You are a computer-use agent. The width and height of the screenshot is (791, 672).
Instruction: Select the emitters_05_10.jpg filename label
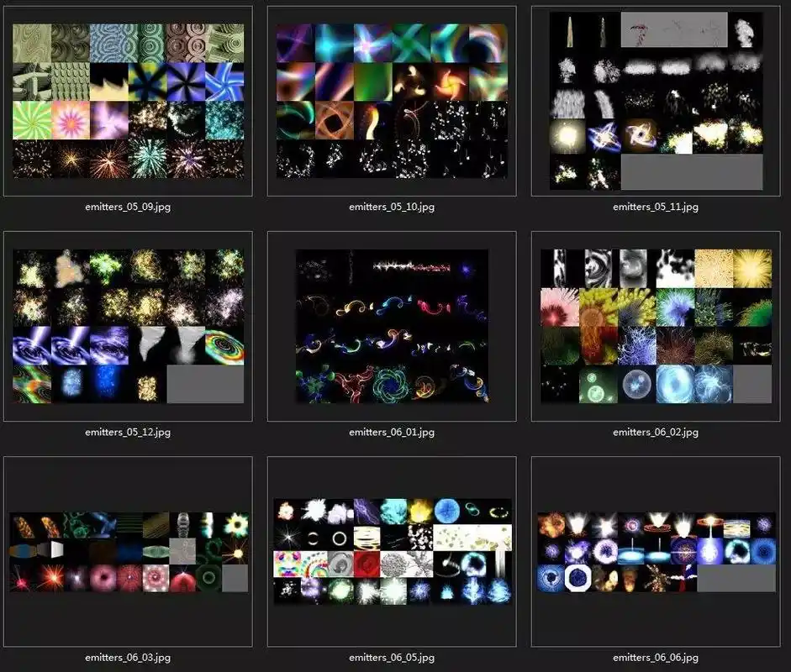[x=392, y=206]
